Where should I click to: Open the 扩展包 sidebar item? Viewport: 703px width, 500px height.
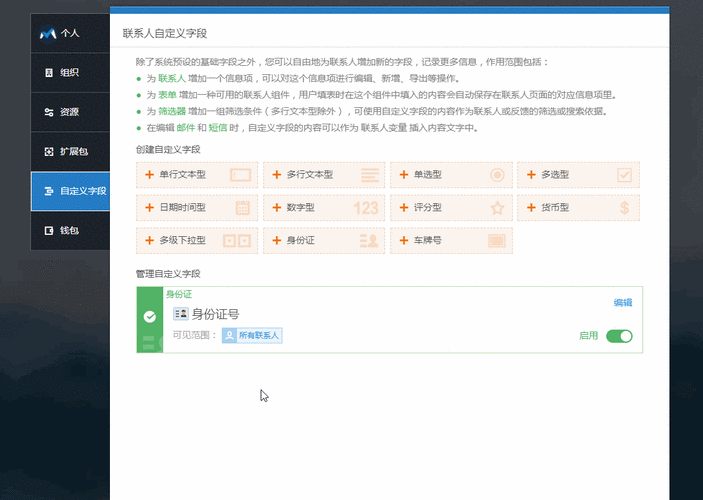70,152
